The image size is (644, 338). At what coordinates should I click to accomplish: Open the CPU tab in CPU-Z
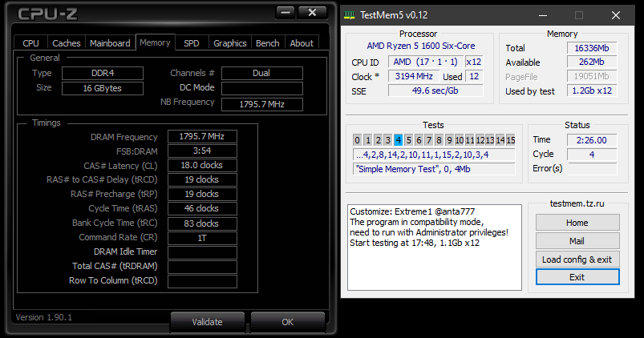[x=30, y=43]
